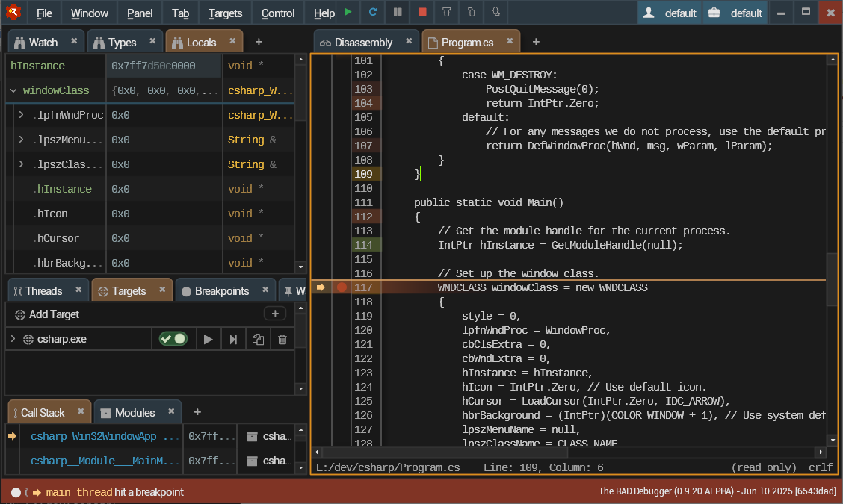Open the Panel menu
This screenshot has width=843, height=504.
coord(140,13)
